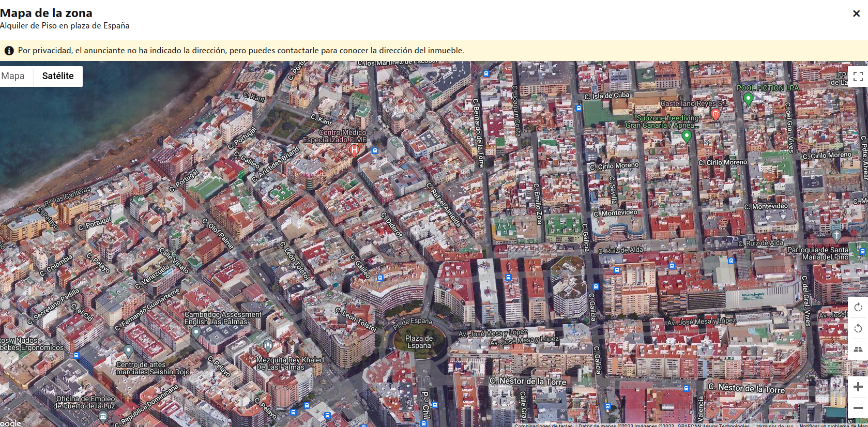Click the C. Olof Palme street label
Viewport: 868px width, 427px height.
[218, 234]
